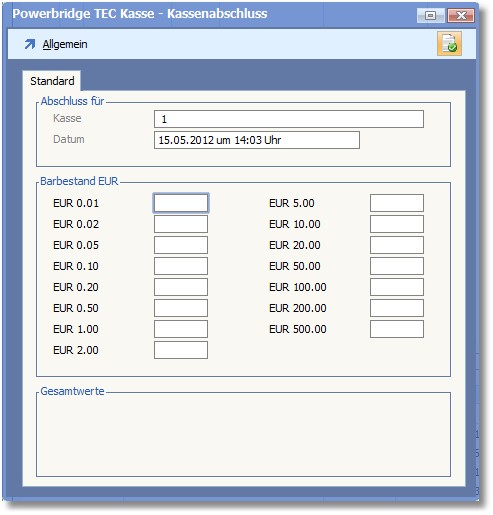The width and height of the screenshot is (493, 515).
Task: Click the Kasse input field
Action: [289, 119]
